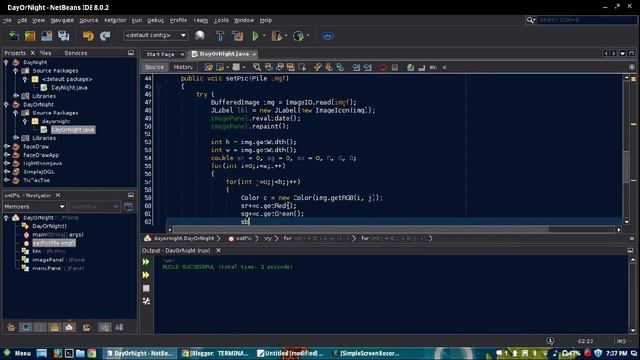Select setPic in the breadcrumb bar
Viewport: 640px width, 360px height.
[x=244, y=238]
